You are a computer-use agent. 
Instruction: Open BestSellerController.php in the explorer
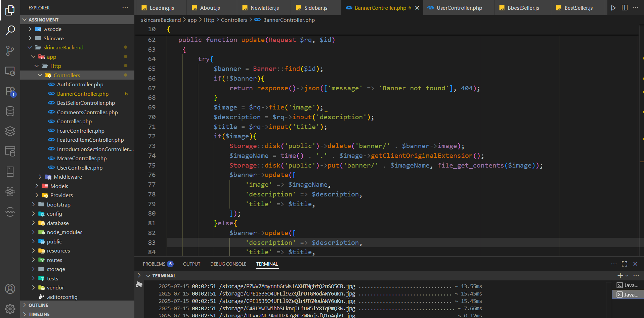coord(77,103)
